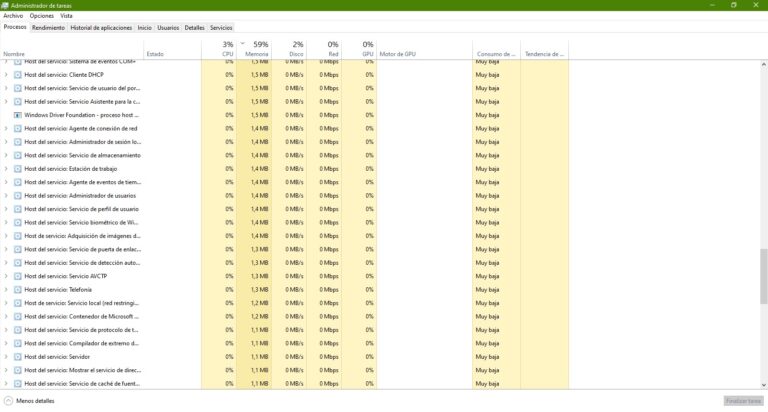Sort by the GPU column header
This screenshot has height=412, width=768.
click(359, 49)
